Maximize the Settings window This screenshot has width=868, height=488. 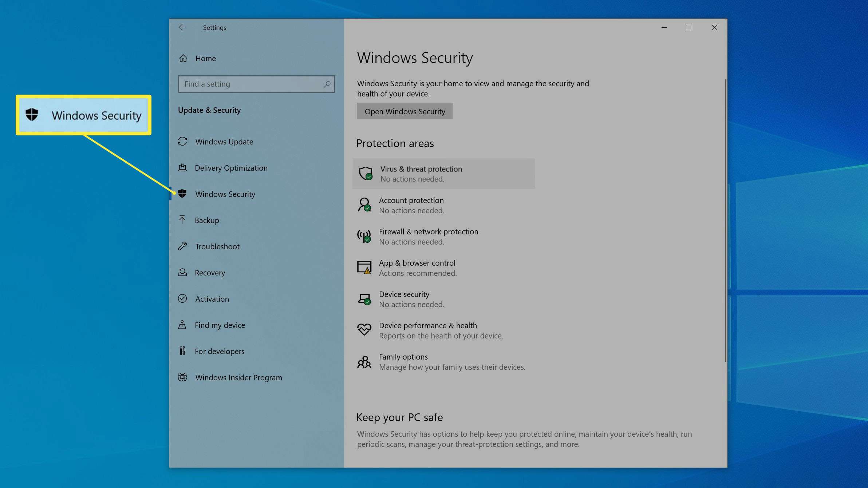point(689,27)
